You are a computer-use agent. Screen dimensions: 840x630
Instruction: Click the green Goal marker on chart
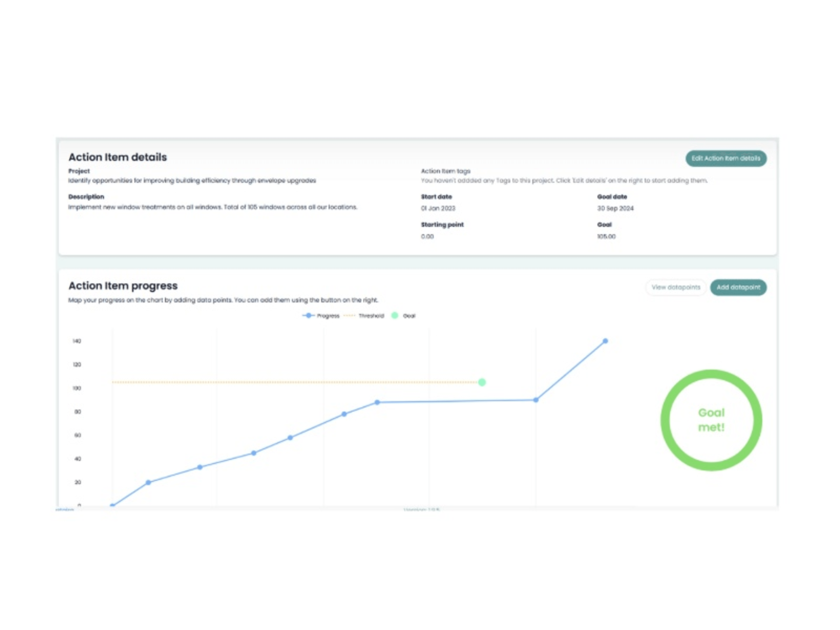481,382
